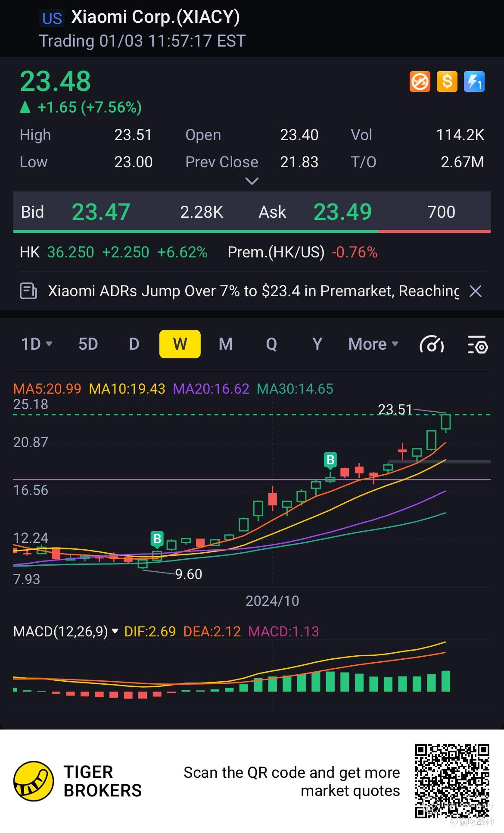
Task: Tap the +1.65 (+7.56%) change text
Action: click(90, 107)
